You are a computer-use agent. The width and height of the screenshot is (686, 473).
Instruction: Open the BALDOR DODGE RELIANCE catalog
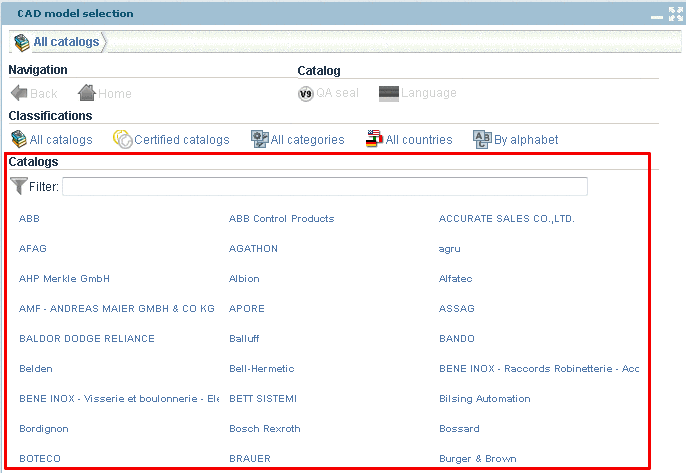pos(87,339)
